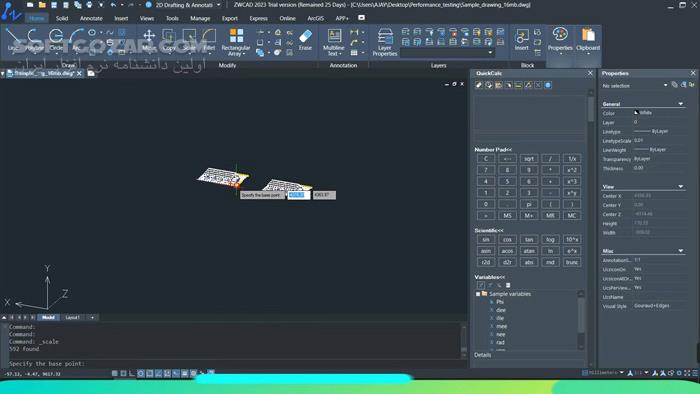This screenshot has height=394, width=700.
Task: Select the Line drawing tool
Action: click(13, 40)
